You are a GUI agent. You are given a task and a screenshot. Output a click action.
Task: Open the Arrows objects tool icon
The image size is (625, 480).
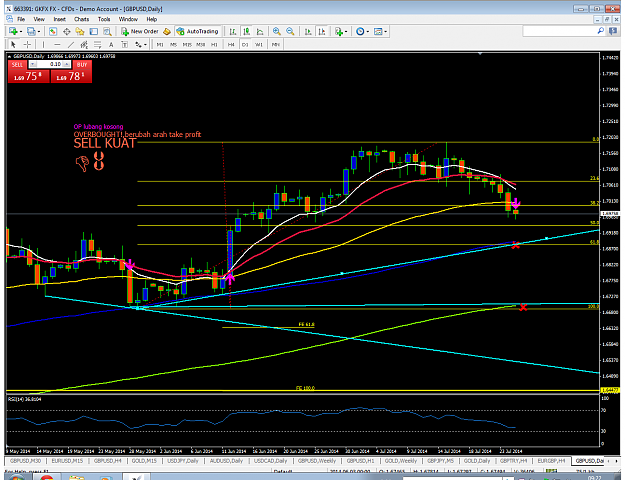(x=138, y=44)
